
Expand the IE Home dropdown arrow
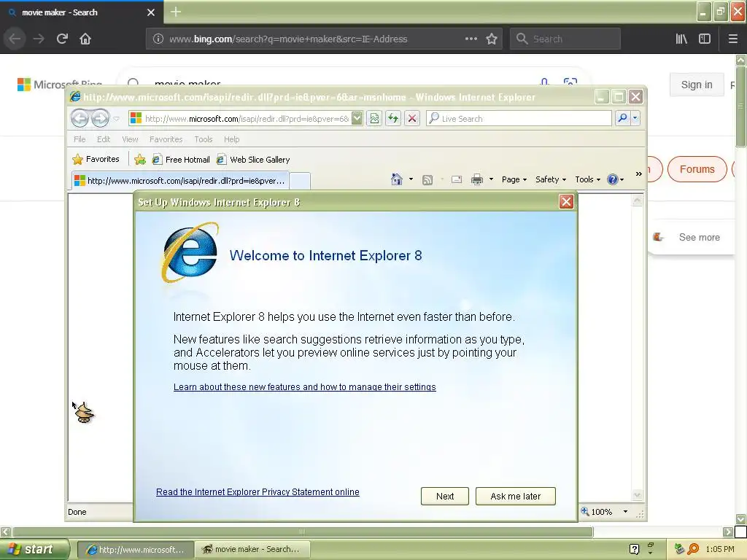pos(411,179)
